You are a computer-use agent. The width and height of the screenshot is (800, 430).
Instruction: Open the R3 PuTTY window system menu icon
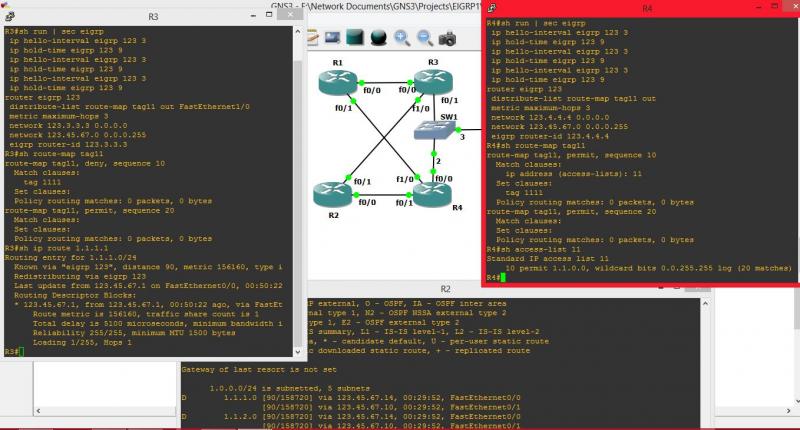10,16
